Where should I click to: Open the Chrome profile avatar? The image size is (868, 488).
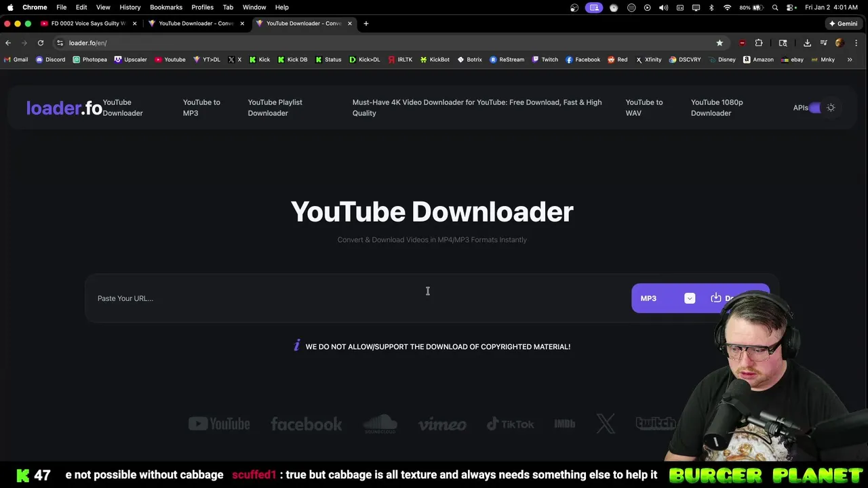840,43
